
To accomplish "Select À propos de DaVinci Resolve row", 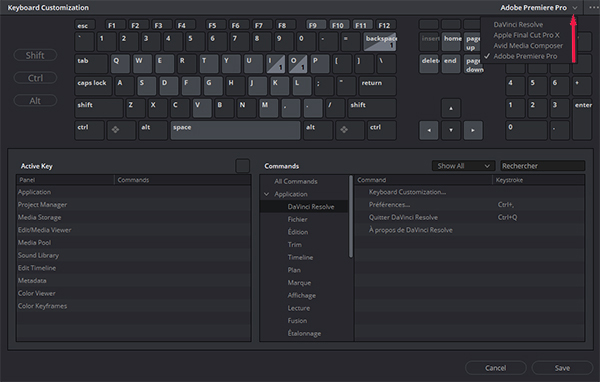I will point(470,230).
